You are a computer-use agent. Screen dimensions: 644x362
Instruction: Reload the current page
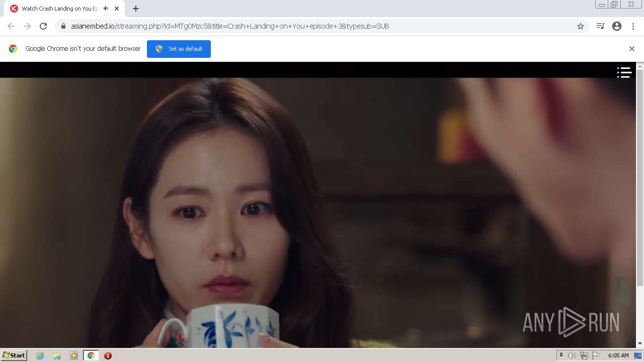pyautogui.click(x=43, y=26)
